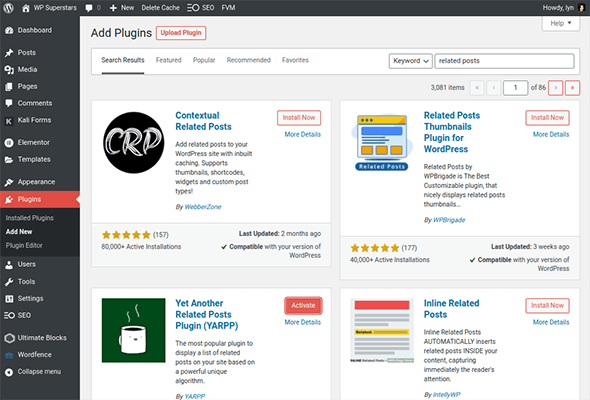Click Upload Plugin button
Image resolution: width=590 pixels, height=400 pixels.
point(181,33)
